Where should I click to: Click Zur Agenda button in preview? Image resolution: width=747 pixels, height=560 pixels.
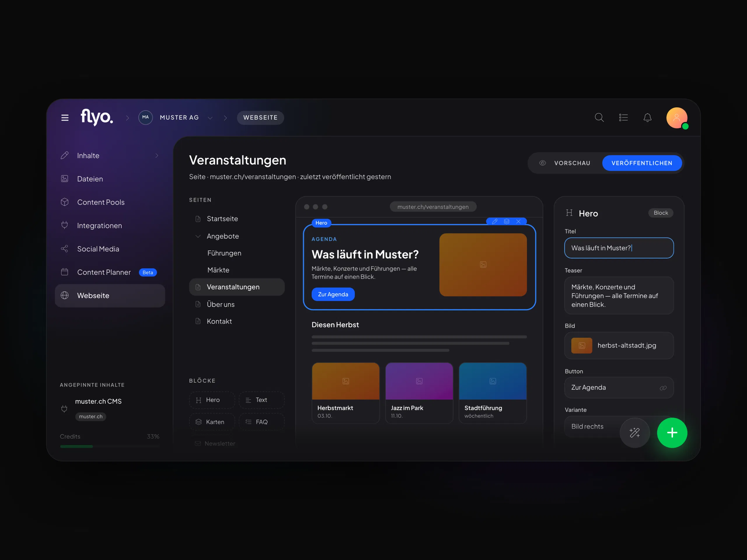pyautogui.click(x=333, y=294)
